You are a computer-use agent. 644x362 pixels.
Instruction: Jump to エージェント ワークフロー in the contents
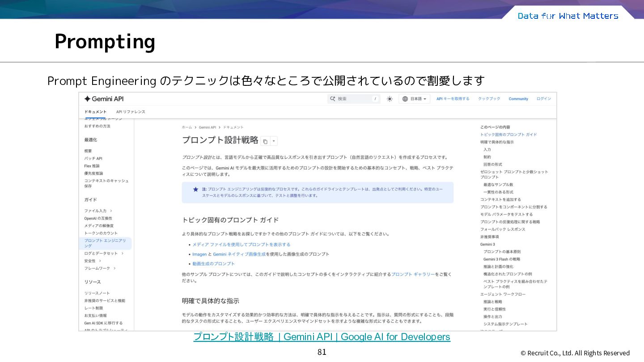[503, 294]
